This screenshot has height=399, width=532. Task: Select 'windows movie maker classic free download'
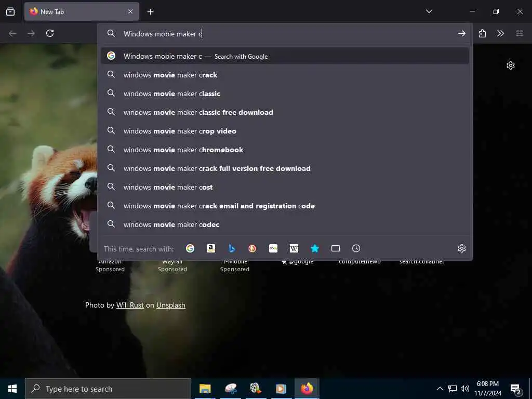285,112
